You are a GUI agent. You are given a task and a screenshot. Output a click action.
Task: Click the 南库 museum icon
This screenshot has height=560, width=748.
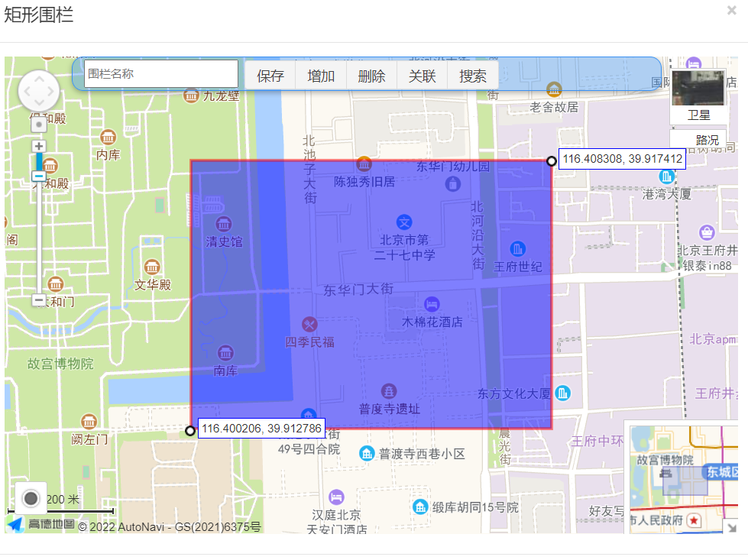point(225,353)
